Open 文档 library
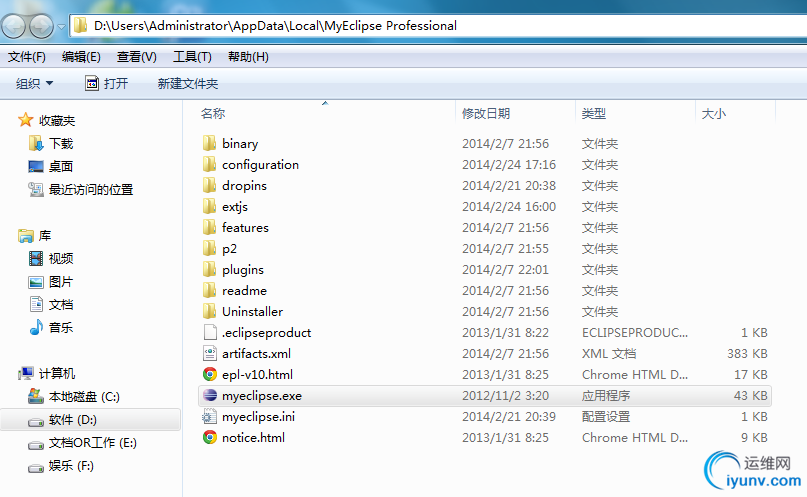Viewport: 807px width, 497px height. coord(61,305)
